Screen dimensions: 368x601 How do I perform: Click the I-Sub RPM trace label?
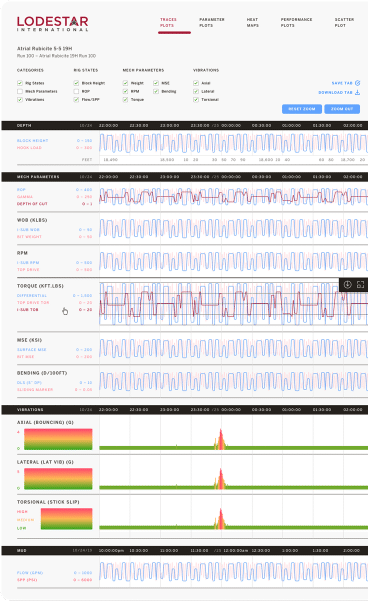pyautogui.click(x=28, y=263)
